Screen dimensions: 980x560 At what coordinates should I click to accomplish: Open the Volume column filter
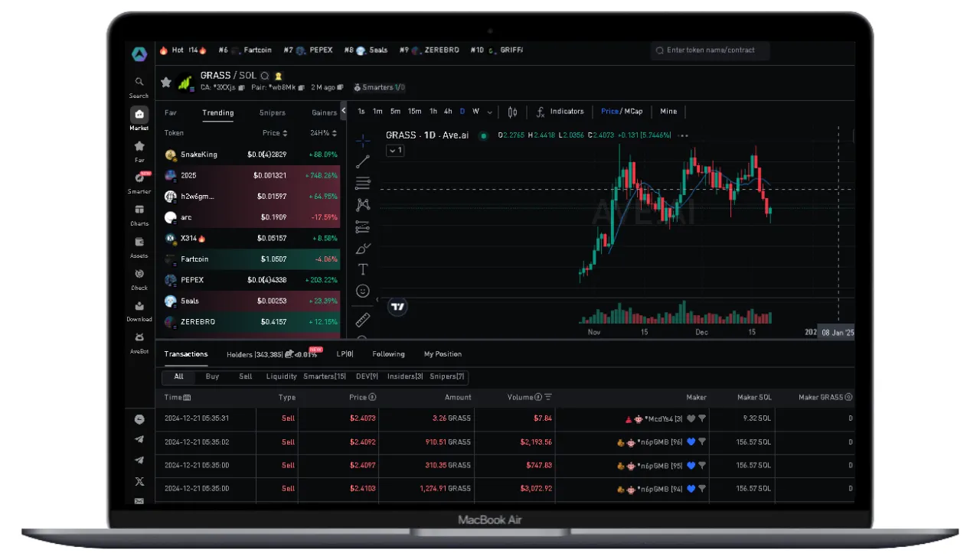pyautogui.click(x=548, y=397)
